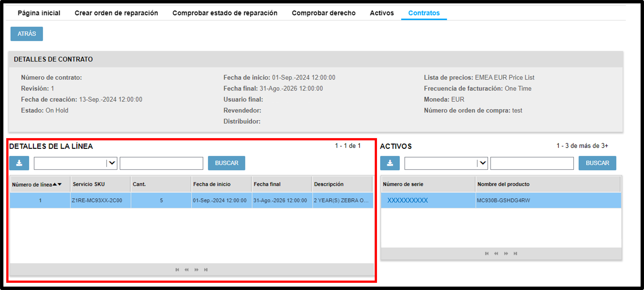Open the serial number XXXXXXXXXX link

point(407,200)
